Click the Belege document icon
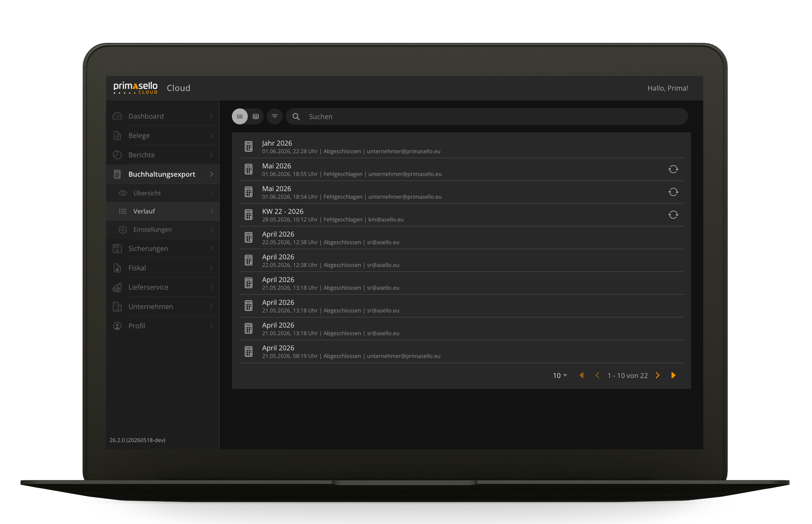This screenshot has height=524, width=812. coord(117,135)
